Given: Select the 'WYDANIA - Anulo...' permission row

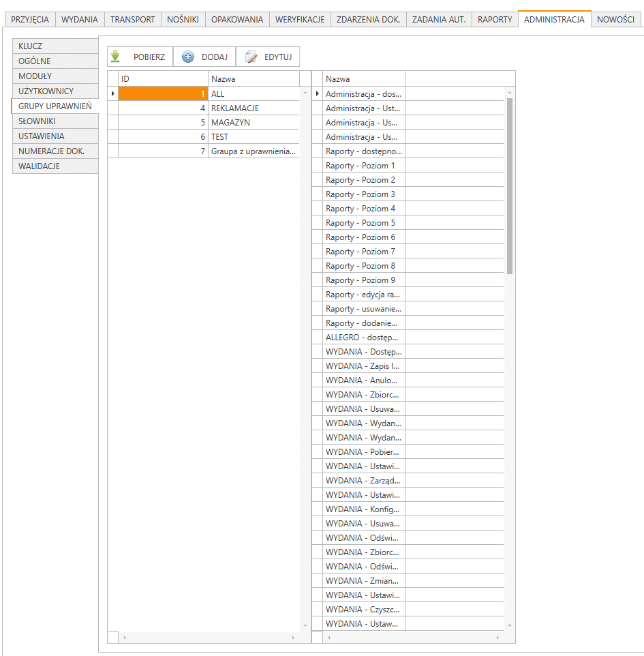Looking at the screenshot, I should 408,381.
